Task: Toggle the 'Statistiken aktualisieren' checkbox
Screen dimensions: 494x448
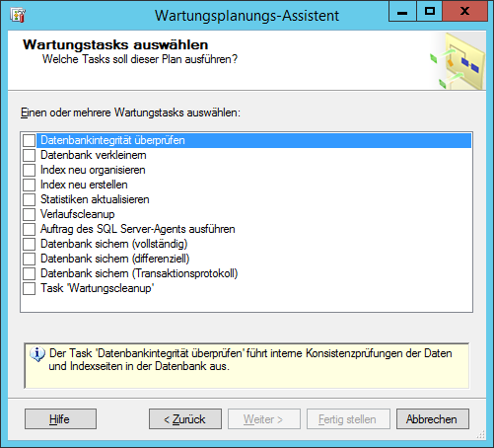Action: (29, 199)
